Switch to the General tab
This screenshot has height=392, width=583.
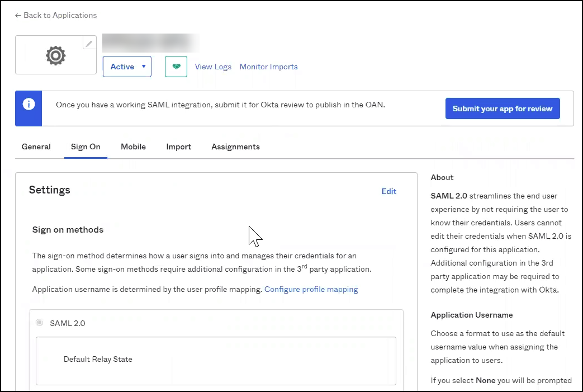point(36,147)
